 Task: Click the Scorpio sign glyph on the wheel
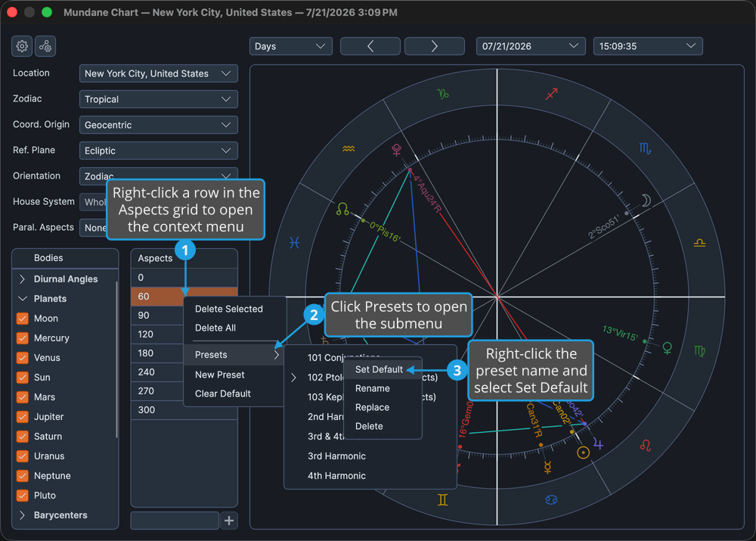pyautogui.click(x=645, y=148)
